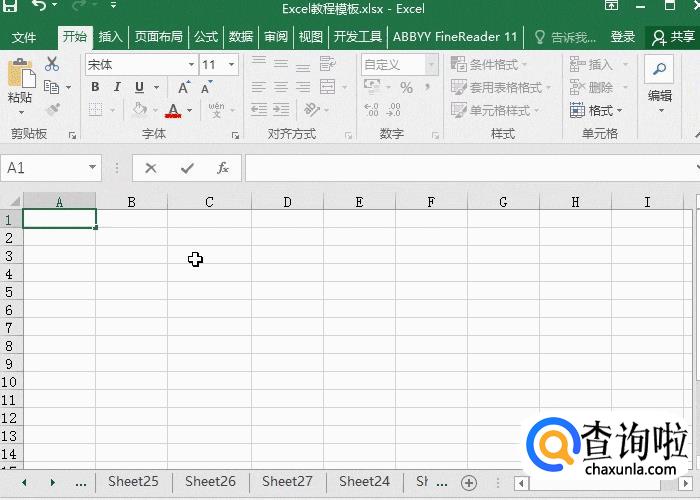Click the 登录 sign-in link
This screenshot has width=700, height=500.
pos(622,37)
